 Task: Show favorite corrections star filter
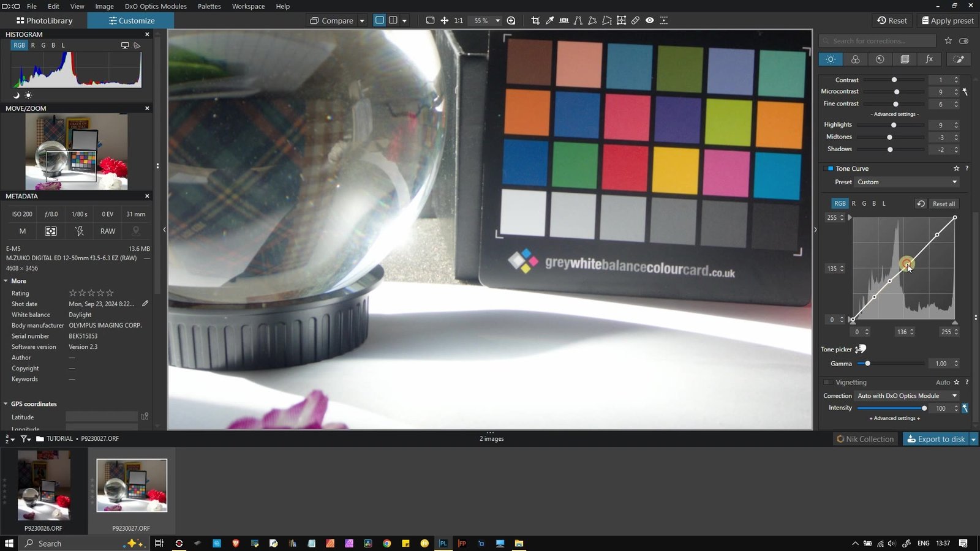tap(948, 40)
